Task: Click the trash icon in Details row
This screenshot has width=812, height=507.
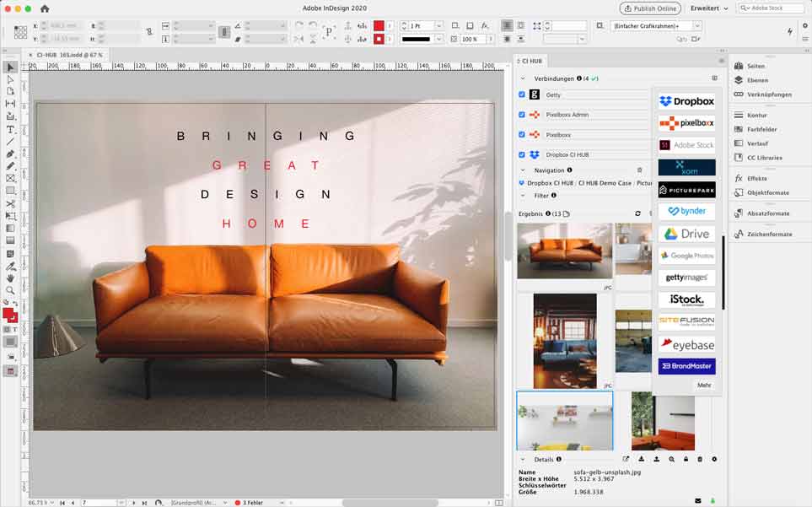Action: (700, 459)
